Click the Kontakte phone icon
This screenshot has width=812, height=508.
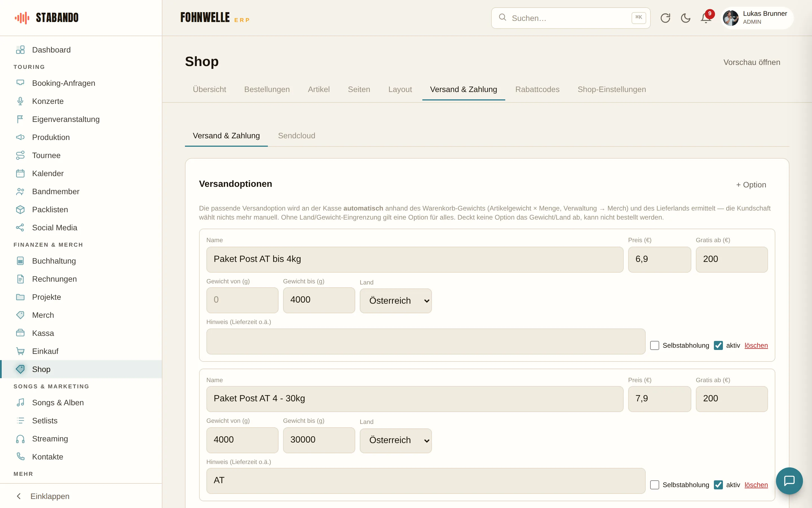[x=20, y=457]
